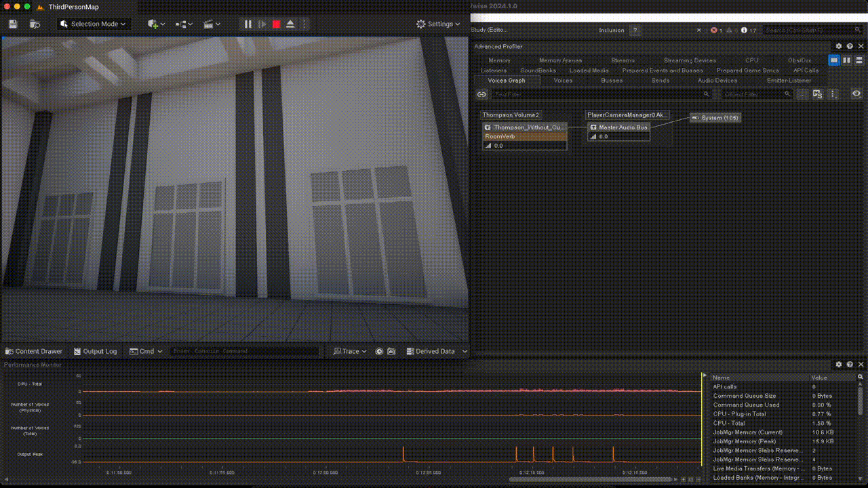Focus the Wwise search field
The width and height of the screenshot is (868, 488).
coord(812,30)
